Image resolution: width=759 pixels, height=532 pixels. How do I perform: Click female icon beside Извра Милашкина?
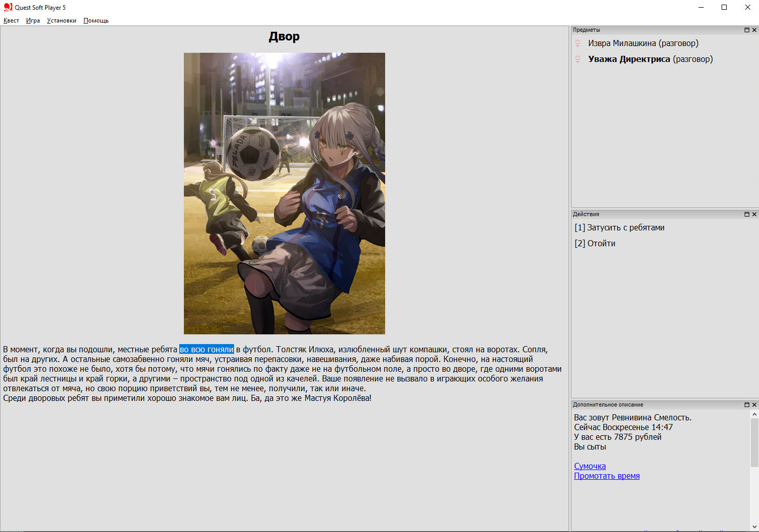point(578,44)
